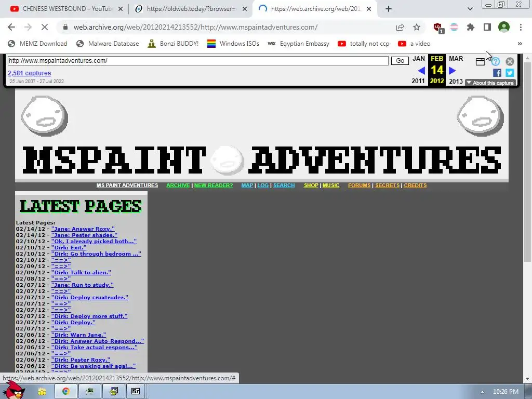Viewport: 532px width, 399px height.
Task: Open the striped flag extension icon
Action: click(x=454, y=27)
